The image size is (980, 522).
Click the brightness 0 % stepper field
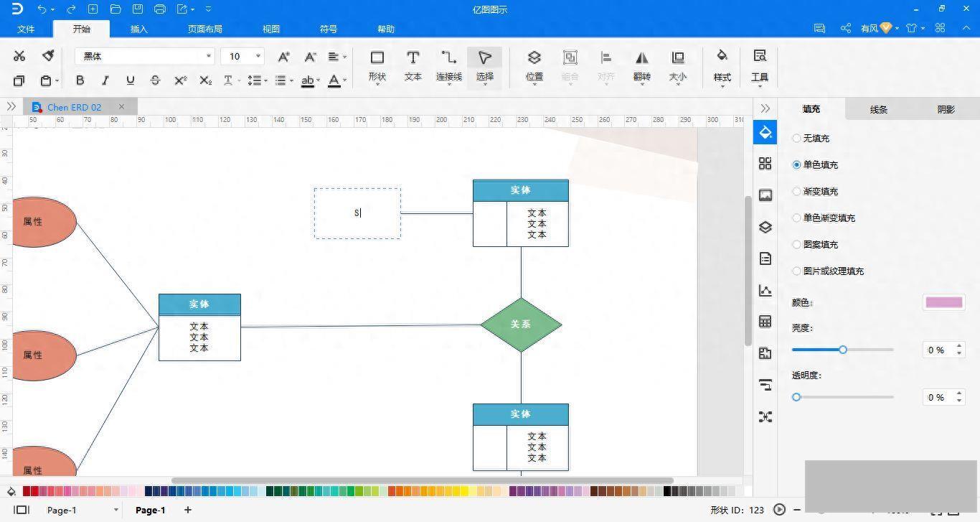[944, 350]
